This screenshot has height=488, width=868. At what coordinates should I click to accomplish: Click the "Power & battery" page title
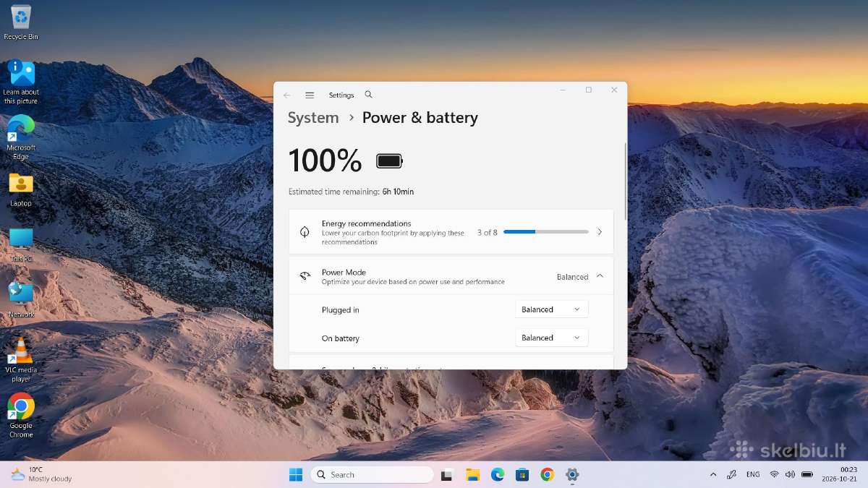click(420, 118)
